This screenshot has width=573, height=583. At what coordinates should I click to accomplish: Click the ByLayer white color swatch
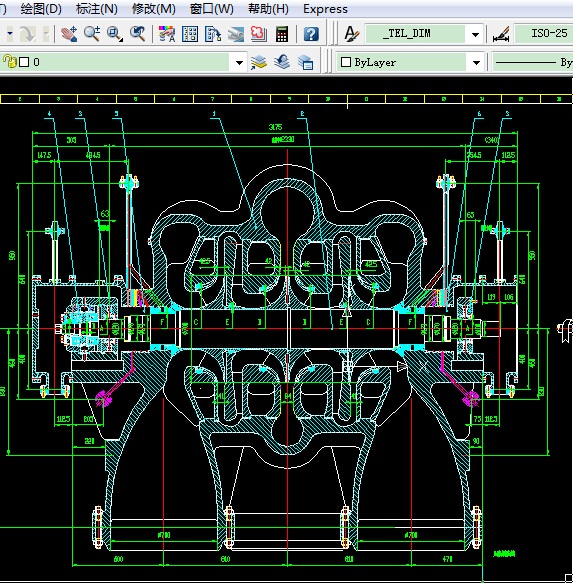(346, 62)
